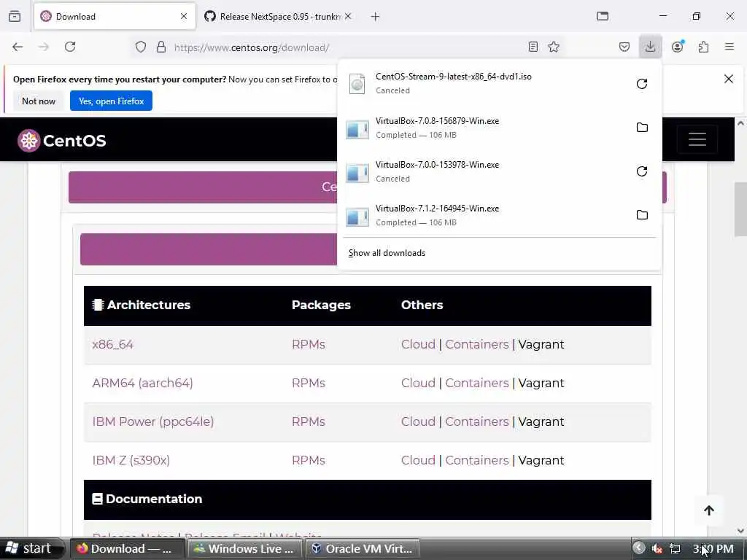Open the Firefox View button in title bar
Viewport: 747px width, 560px height.
coord(603,17)
